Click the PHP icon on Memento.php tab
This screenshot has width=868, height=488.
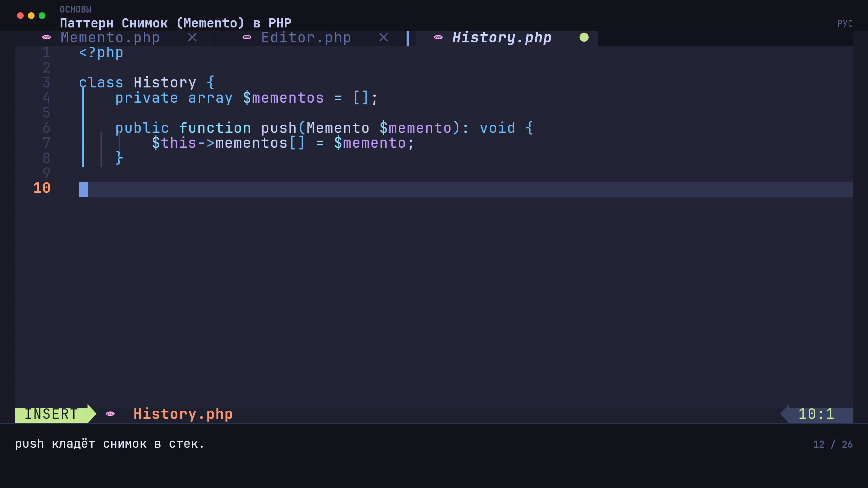point(46,37)
